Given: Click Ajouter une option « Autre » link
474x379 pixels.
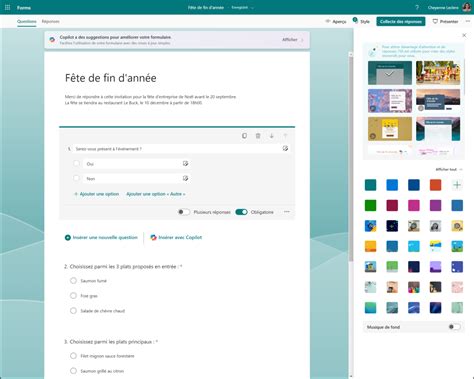Looking at the screenshot, I should pyautogui.click(x=156, y=194).
